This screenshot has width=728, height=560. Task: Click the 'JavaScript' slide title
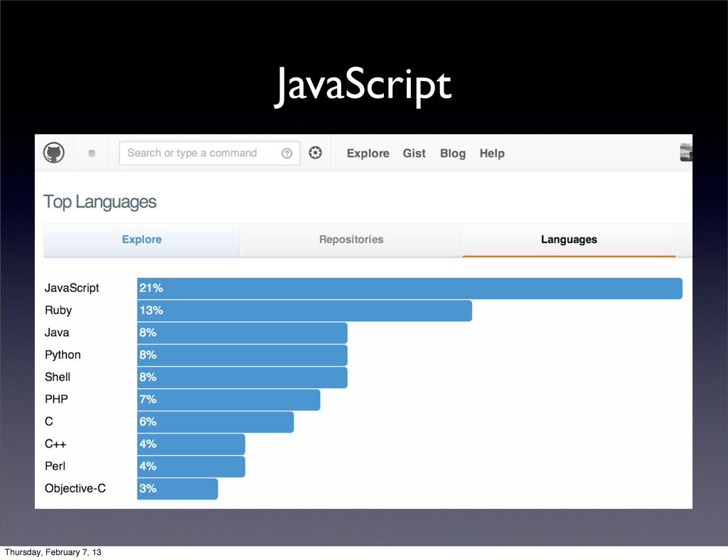pyautogui.click(x=363, y=86)
